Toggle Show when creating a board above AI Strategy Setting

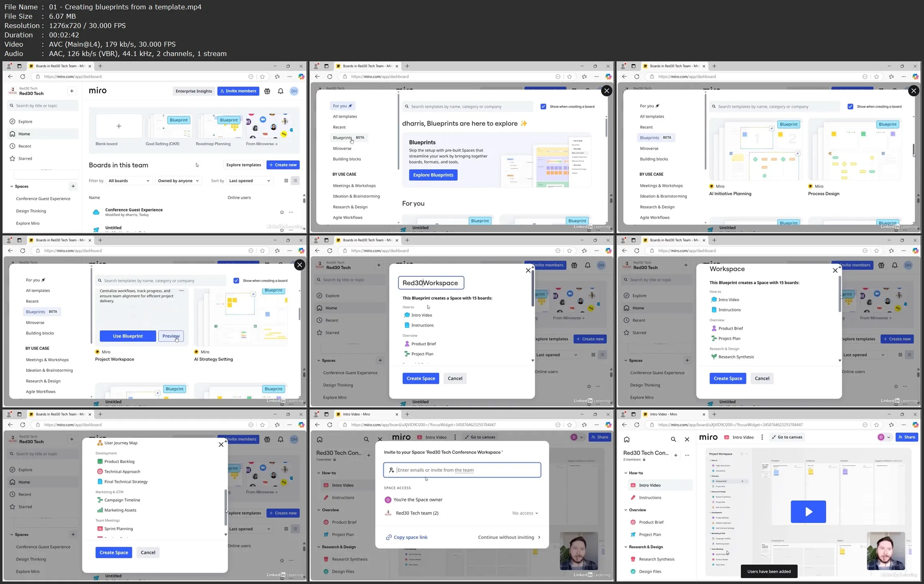[236, 281]
